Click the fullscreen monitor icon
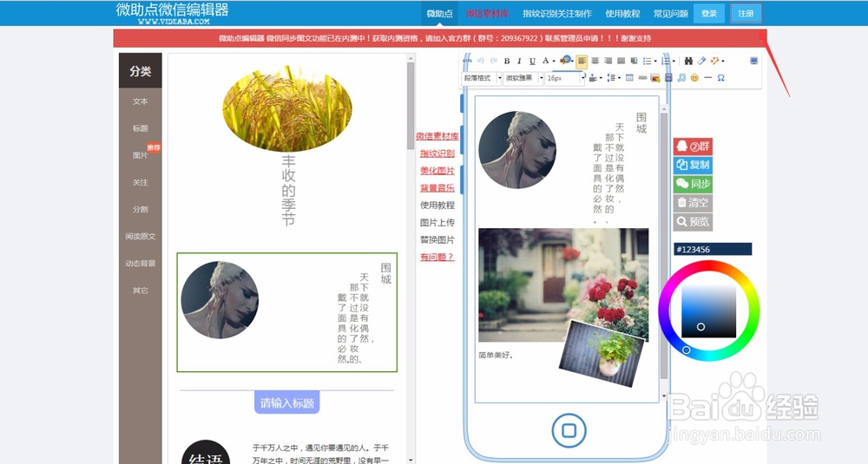This screenshot has width=868, height=464. pos(754,61)
